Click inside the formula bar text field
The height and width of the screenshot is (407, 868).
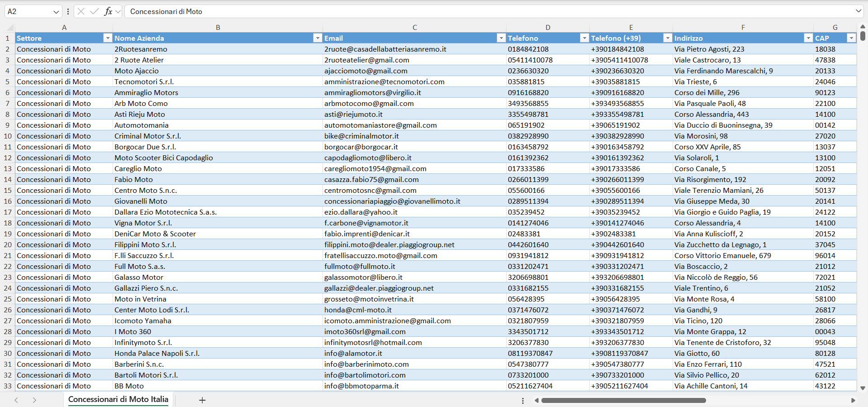(x=452, y=11)
